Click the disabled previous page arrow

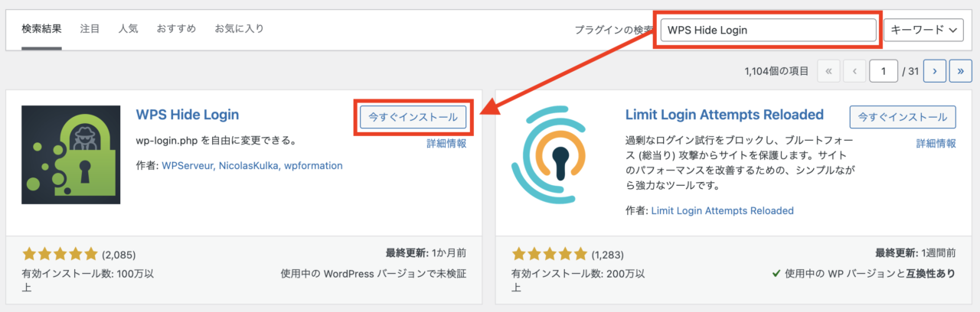point(855,71)
